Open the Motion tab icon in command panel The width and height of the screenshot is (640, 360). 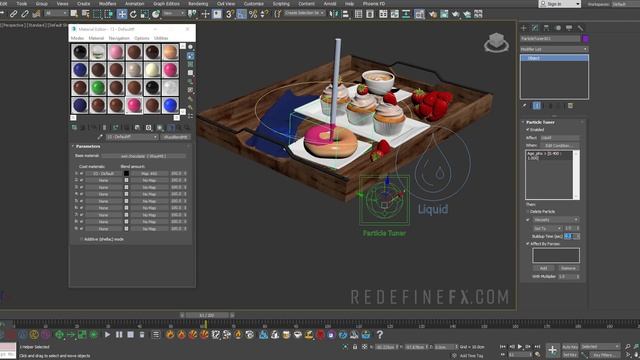point(558,28)
